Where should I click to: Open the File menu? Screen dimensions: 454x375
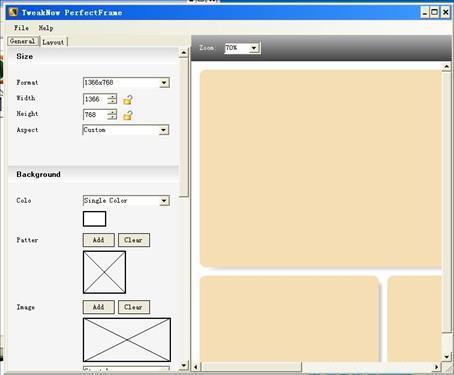point(21,28)
